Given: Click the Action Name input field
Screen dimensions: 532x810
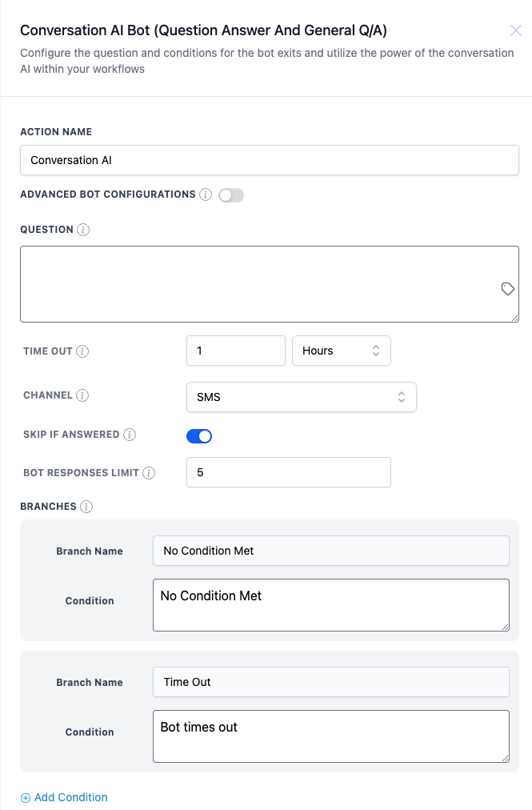Looking at the screenshot, I should click(x=269, y=160).
